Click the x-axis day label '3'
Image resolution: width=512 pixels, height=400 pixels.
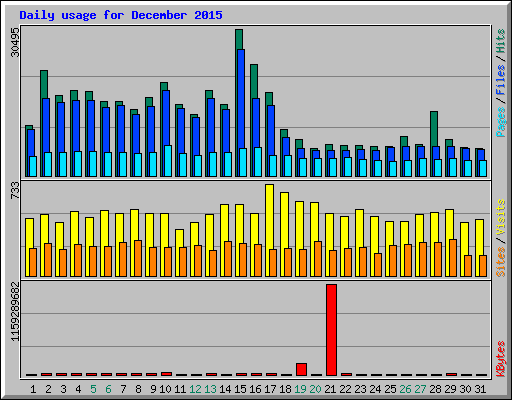point(63,389)
